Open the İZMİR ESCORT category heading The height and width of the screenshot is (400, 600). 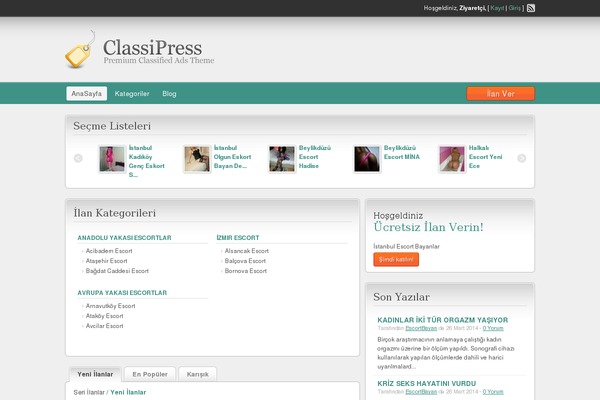238,238
